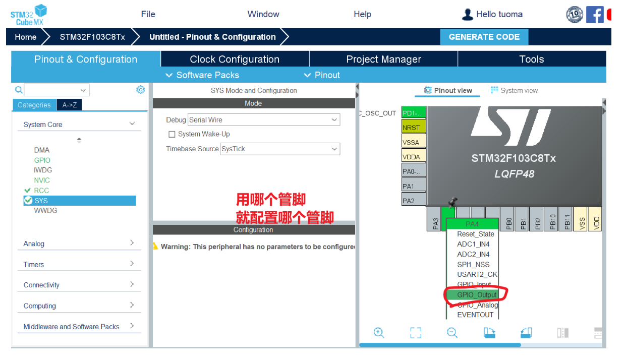Choose GPIO_Output in PA4 pin menu

coord(473,294)
